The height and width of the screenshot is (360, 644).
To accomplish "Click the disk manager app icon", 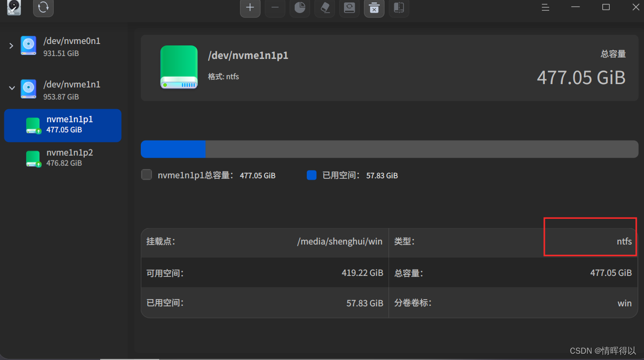I will tap(14, 7).
